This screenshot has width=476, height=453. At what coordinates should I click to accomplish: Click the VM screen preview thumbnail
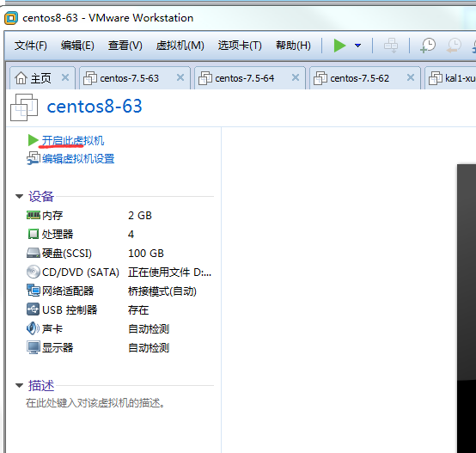click(467, 309)
